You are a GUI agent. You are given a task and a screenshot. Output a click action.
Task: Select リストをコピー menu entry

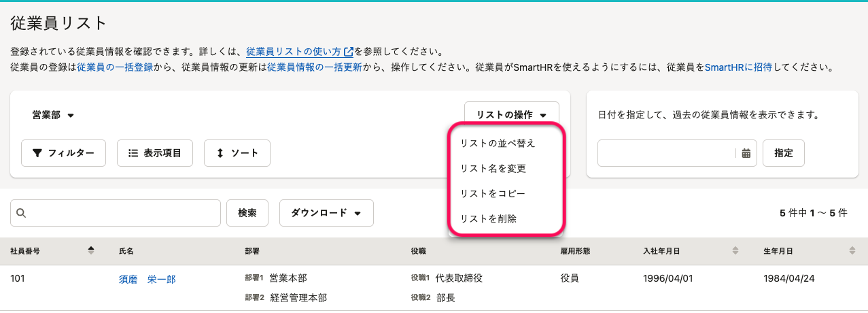[493, 193]
